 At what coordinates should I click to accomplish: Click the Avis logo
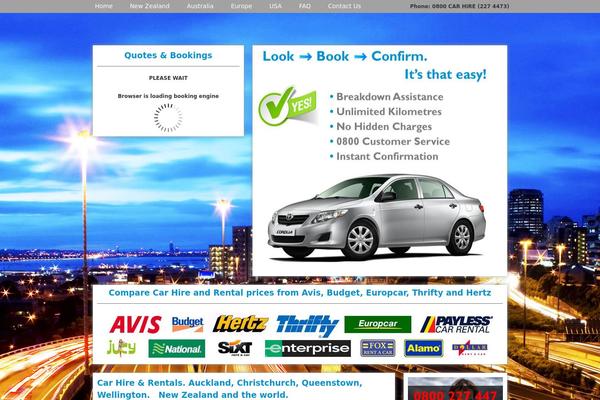click(135, 325)
